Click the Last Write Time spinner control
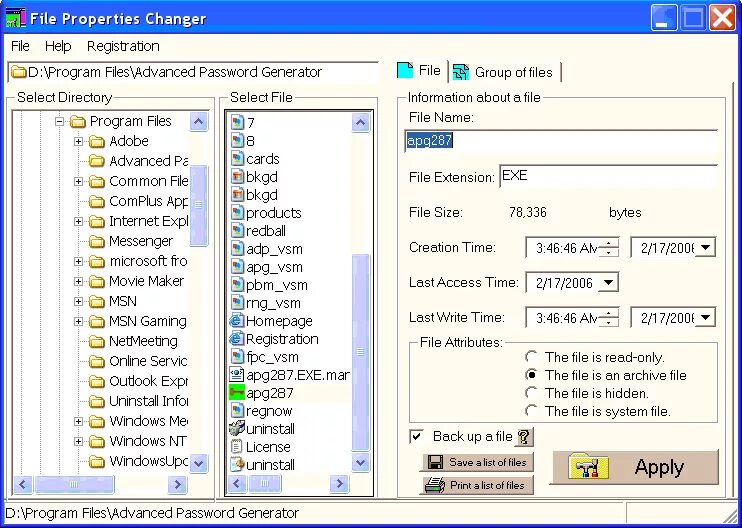Viewport: 742px width, 528px height. 609,317
